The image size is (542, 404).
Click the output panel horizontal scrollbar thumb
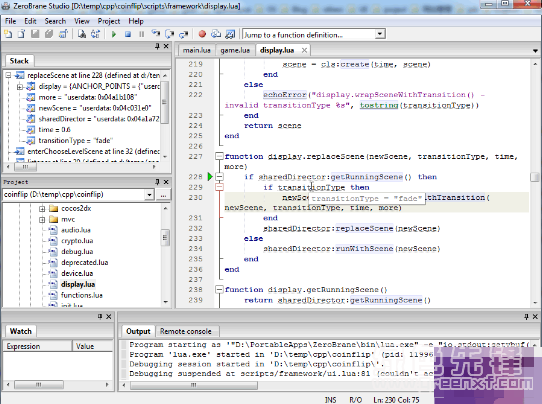pos(194,385)
